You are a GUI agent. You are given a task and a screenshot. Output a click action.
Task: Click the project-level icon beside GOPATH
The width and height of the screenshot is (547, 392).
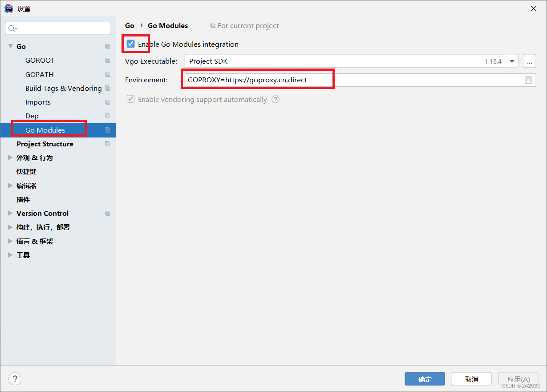point(107,74)
